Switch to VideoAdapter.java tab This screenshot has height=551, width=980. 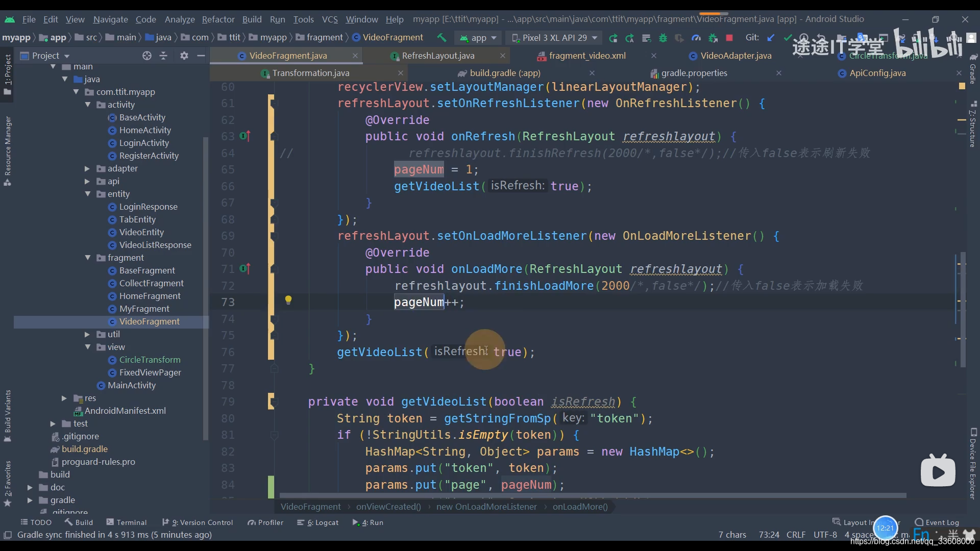click(736, 56)
